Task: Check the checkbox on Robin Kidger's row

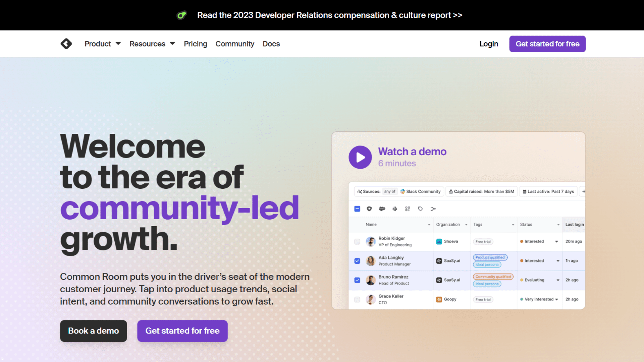Action: (x=357, y=241)
